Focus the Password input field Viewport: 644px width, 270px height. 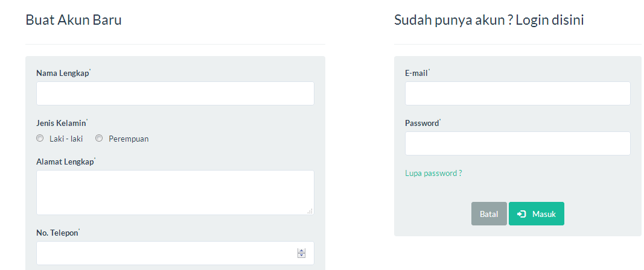[x=517, y=143]
